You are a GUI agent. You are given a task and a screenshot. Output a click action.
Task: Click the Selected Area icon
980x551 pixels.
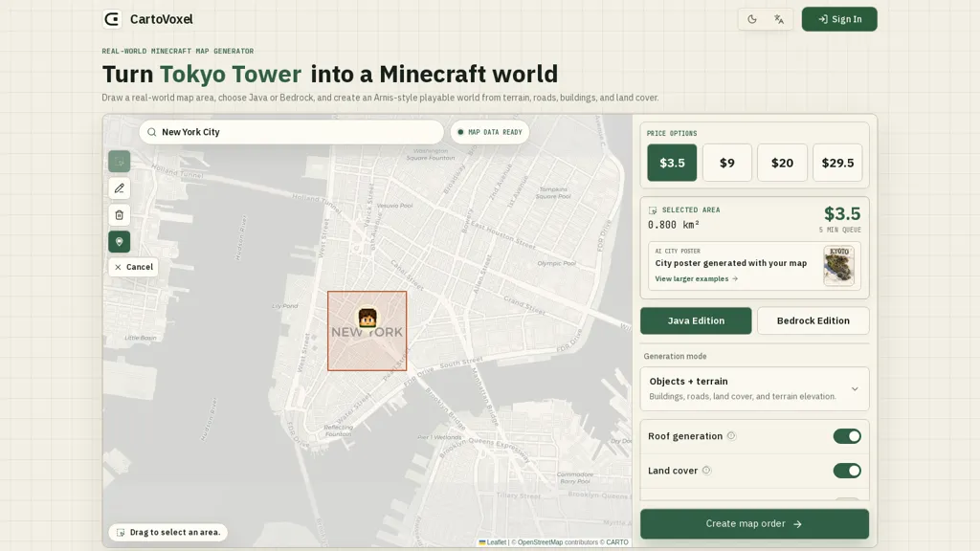tap(653, 210)
